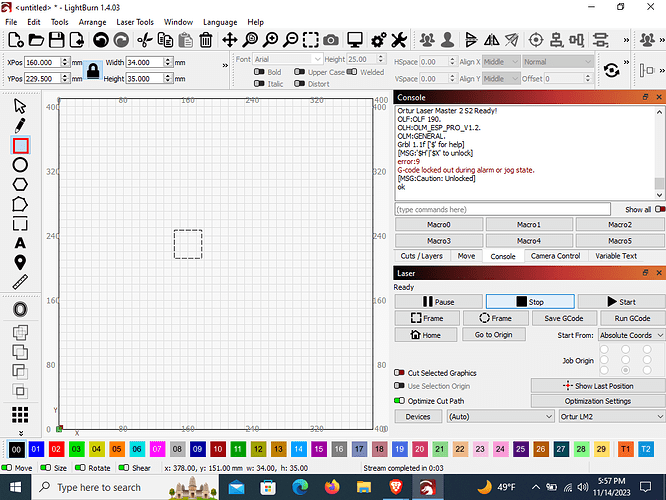
Task: Redo the last undone action
Action: tap(121, 40)
